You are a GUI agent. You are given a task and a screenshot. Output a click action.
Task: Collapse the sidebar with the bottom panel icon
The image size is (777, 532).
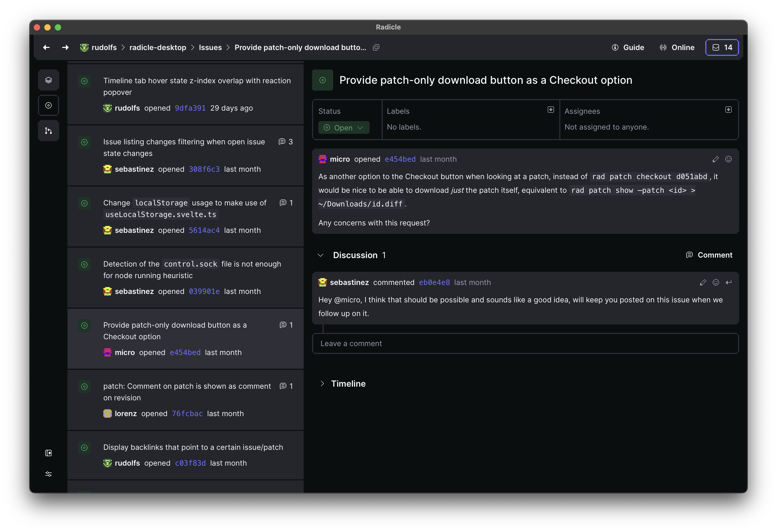click(x=48, y=453)
